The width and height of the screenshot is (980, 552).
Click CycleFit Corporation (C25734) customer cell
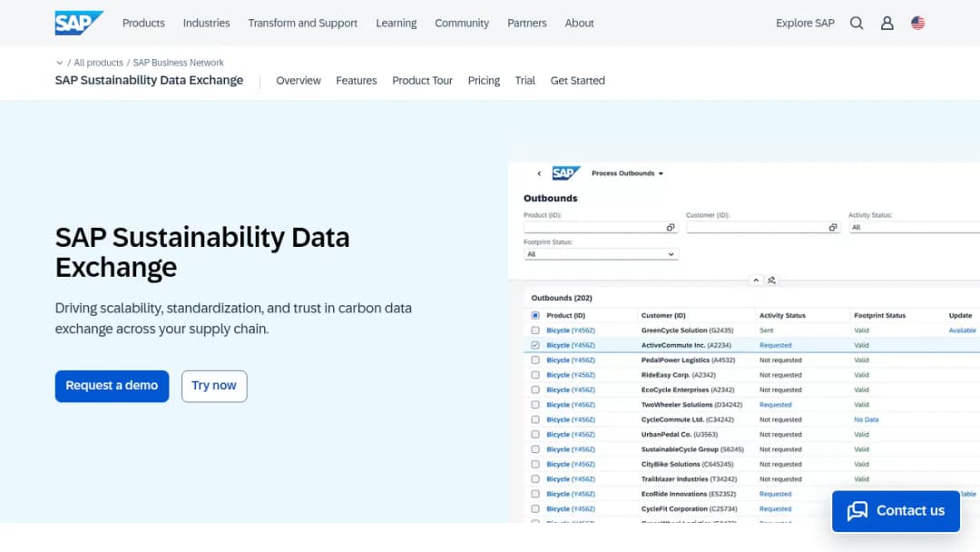(x=688, y=508)
